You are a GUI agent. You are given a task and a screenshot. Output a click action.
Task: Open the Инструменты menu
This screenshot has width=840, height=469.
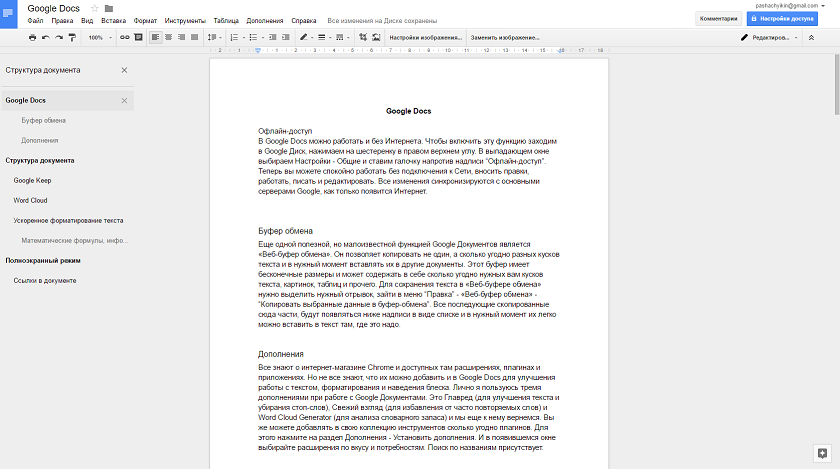pos(185,21)
